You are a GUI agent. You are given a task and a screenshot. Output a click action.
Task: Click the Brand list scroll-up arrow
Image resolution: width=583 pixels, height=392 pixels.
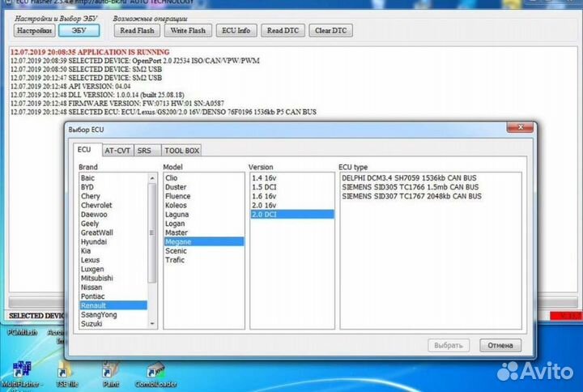[x=152, y=178]
